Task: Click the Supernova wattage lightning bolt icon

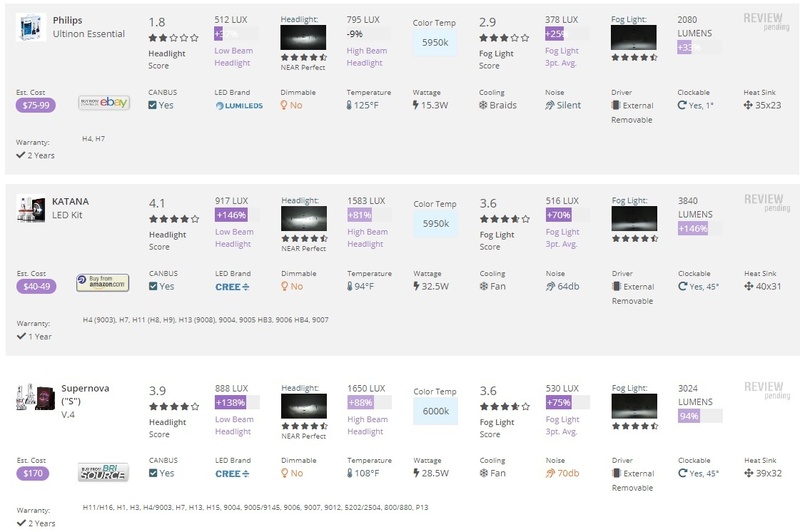Action: pyautogui.click(x=416, y=473)
